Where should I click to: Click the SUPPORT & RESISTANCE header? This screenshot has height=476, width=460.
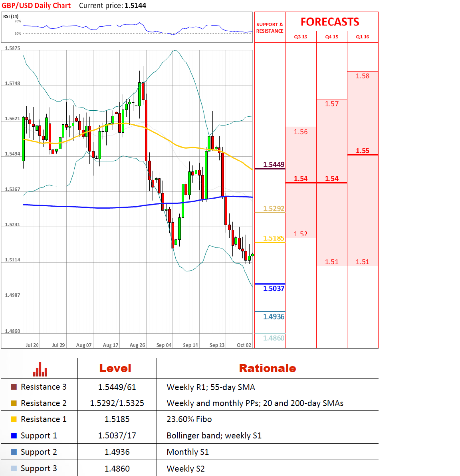270,28
